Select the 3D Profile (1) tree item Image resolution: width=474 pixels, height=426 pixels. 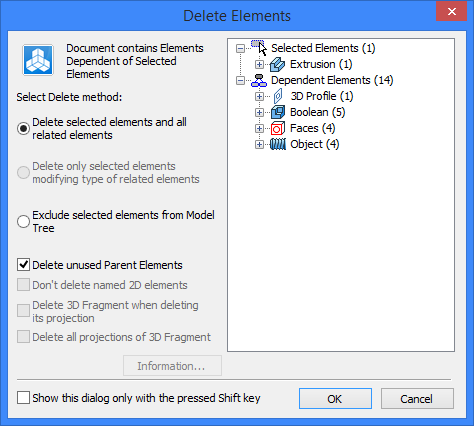click(x=322, y=96)
